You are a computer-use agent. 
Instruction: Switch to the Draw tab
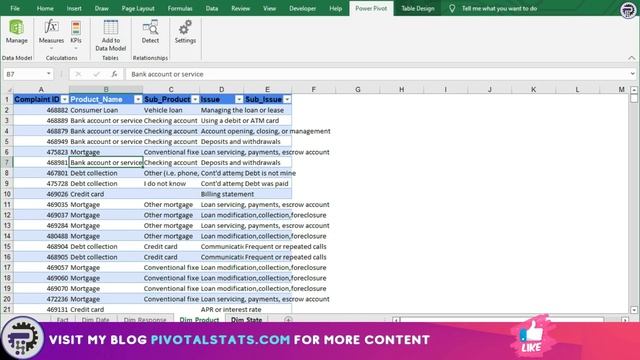coord(101,8)
